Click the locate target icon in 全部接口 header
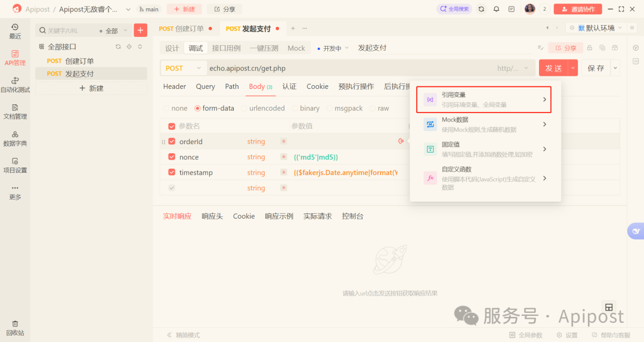This screenshot has width=644, height=342. [129, 47]
